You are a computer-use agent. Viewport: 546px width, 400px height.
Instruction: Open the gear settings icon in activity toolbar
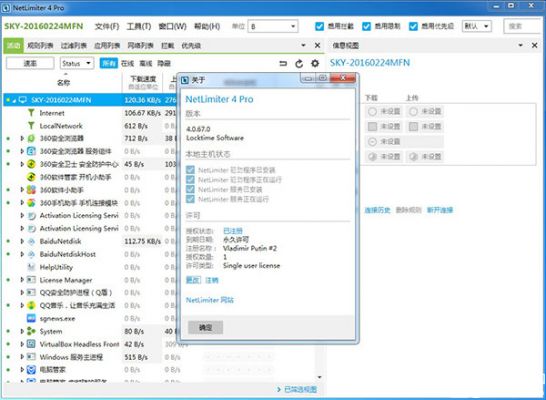coord(315,63)
